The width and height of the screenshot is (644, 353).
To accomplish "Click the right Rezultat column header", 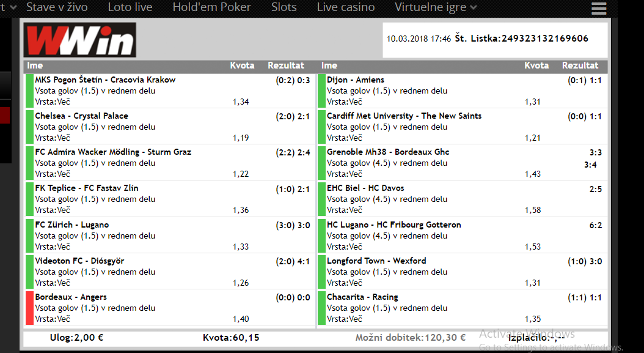I will pyautogui.click(x=580, y=65).
